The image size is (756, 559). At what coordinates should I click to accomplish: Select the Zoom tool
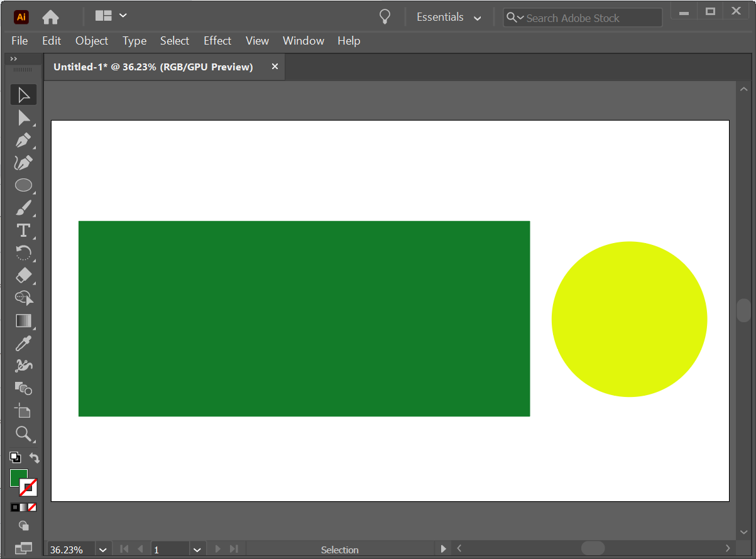click(23, 433)
